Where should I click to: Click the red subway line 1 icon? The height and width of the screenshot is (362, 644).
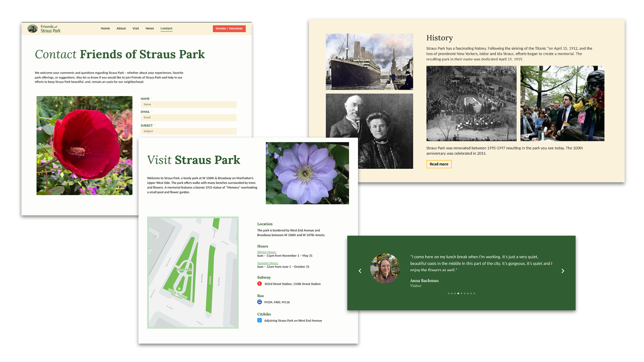tap(259, 284)
